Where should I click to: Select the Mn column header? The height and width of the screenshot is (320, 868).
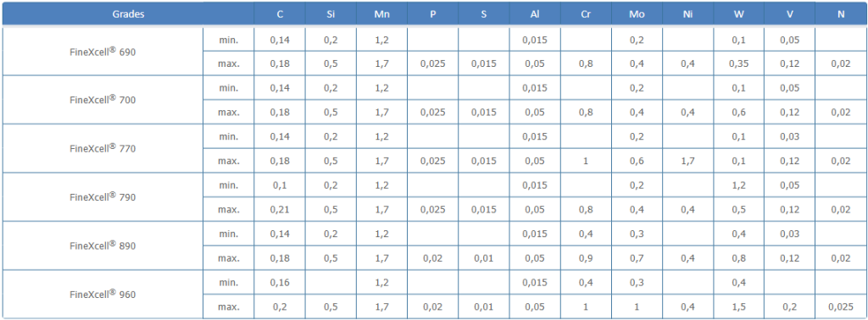tap(382, 14)
